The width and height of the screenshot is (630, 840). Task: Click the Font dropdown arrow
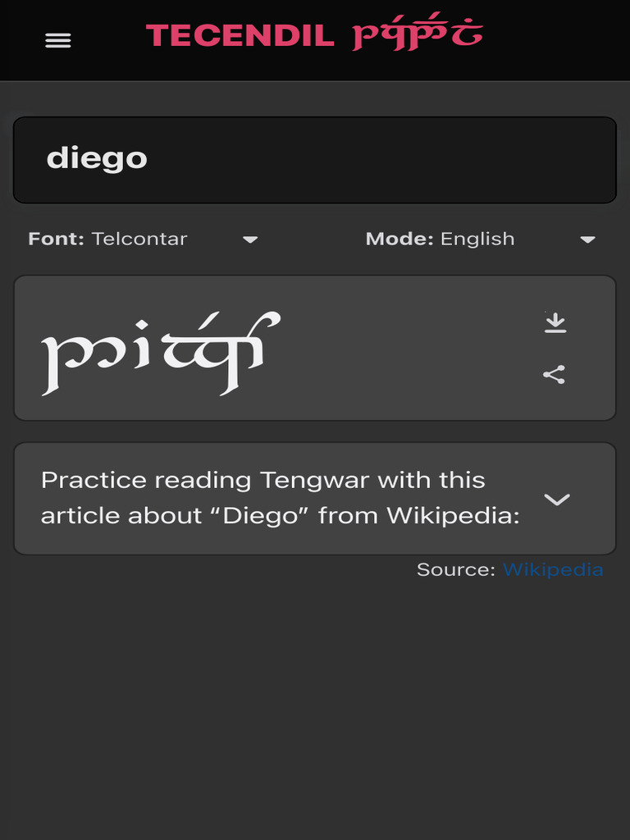(x=250, y=240)
